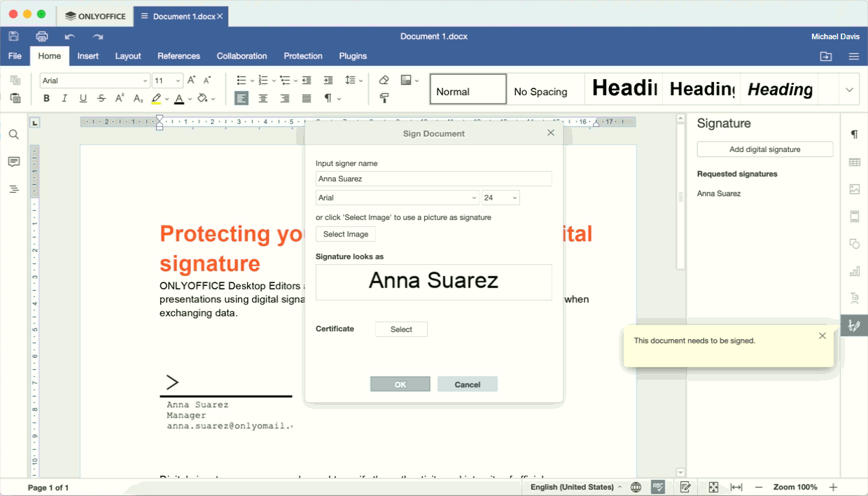This screenshot has height=496, width=868.
Task: Toggle Italic formatting
Action: 65,99
